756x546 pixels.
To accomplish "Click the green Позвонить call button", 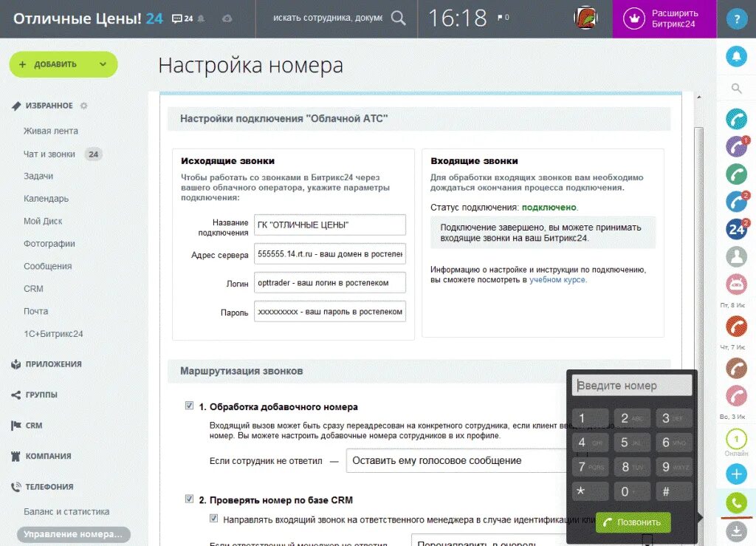I will [x=633, y=522].
